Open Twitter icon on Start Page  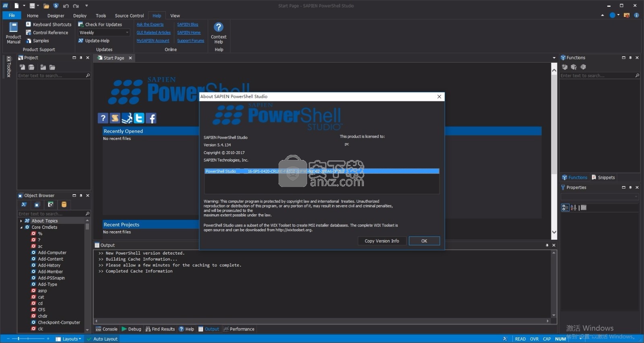pos(139,118)
